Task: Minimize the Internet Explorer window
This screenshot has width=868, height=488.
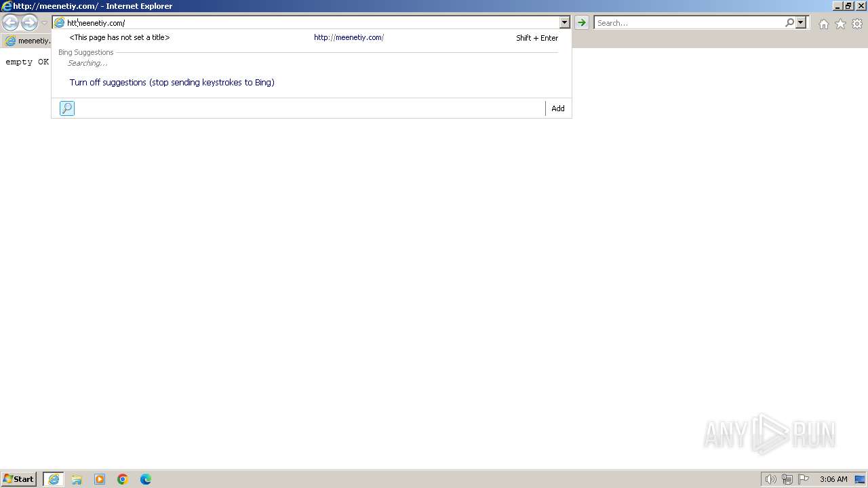Action: tap(838, 6)
